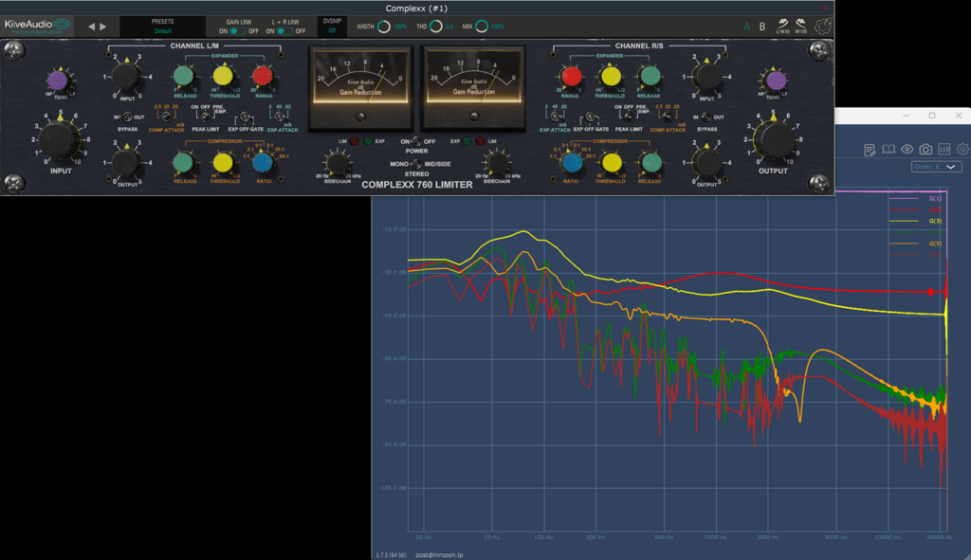Click Channel L/M Expander Range knob
This screenshot has height=560, width=971.
[x=263, y=76]
